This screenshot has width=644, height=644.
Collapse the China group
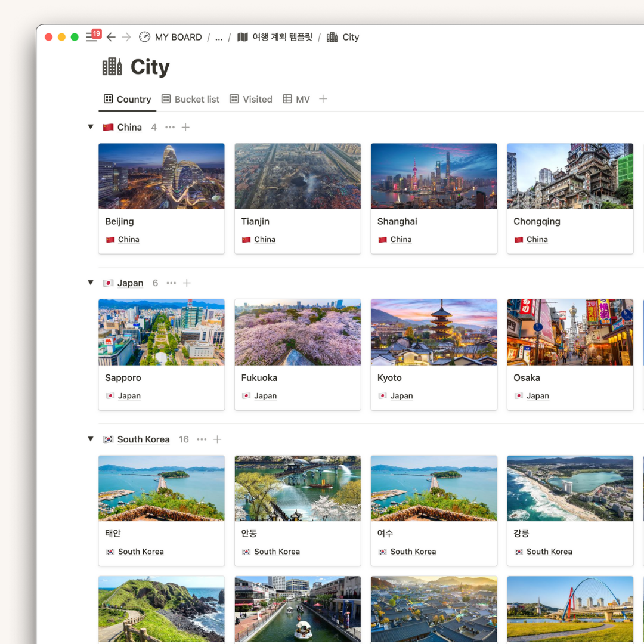(91, 127)
